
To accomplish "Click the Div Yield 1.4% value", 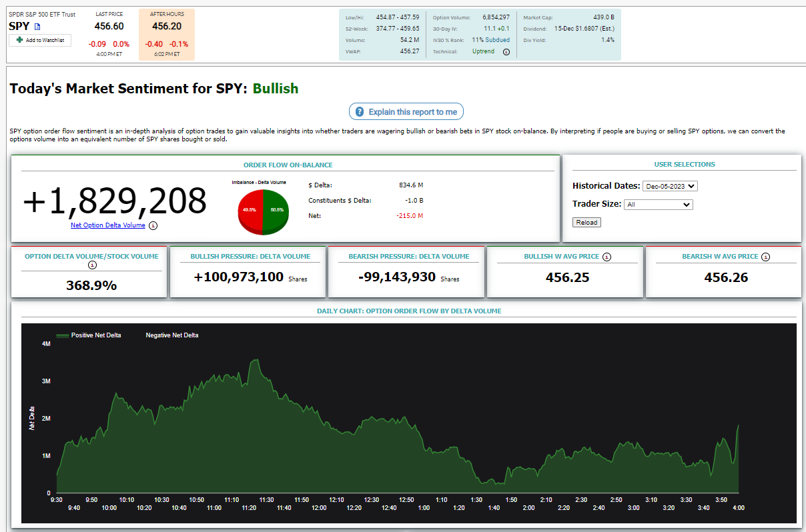I will 608,40.
